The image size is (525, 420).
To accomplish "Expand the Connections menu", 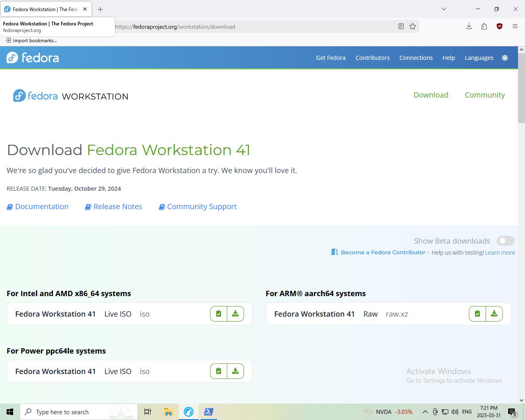I will [x=416, y=58].
